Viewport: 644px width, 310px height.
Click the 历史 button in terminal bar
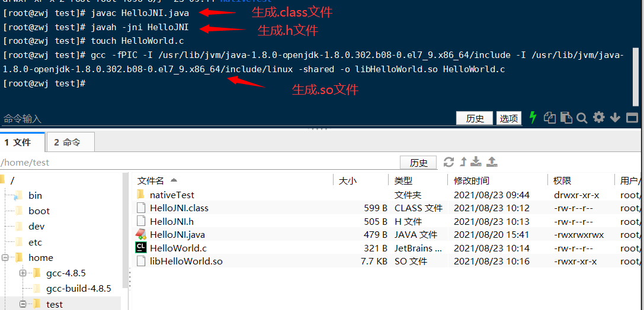click(x=475, y=118)
